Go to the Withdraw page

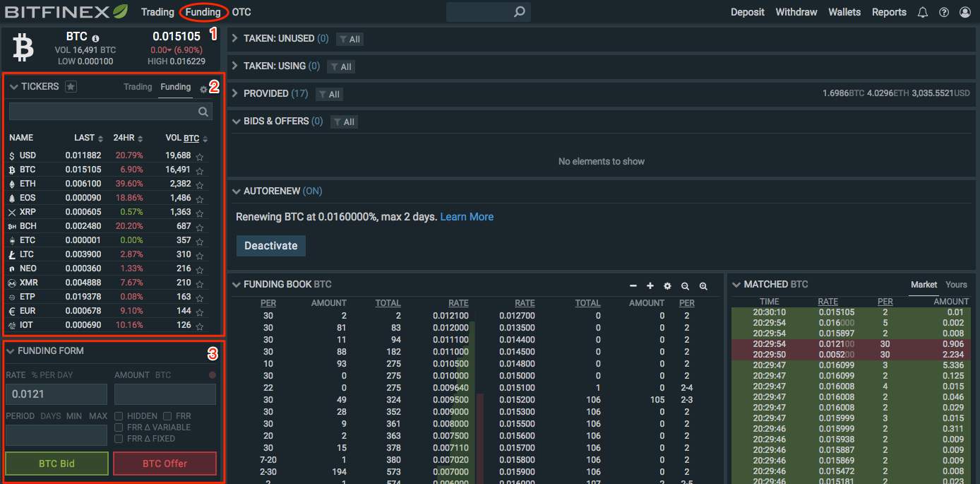click(796, 12)
